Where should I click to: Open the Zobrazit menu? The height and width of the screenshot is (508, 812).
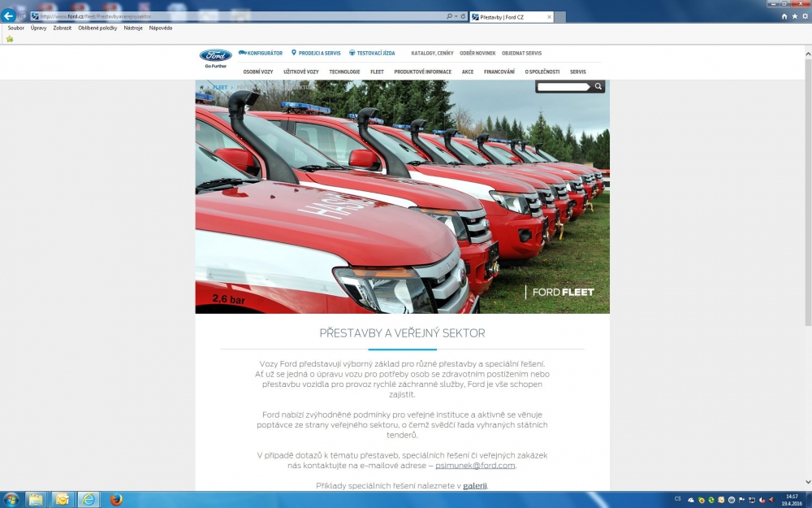[63, 28]
